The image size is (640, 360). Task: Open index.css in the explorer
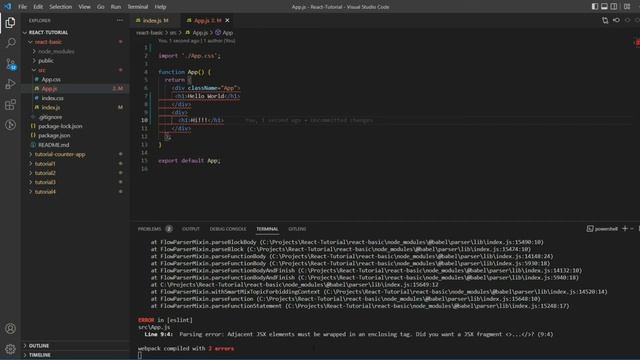(52, 98)
